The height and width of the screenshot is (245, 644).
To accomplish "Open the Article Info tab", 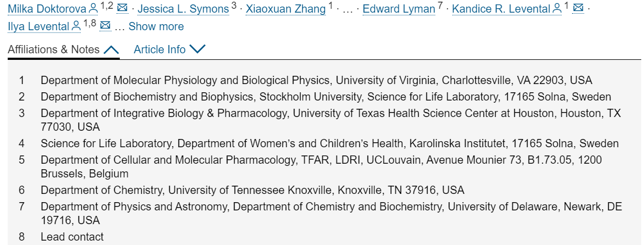I will click(x=170, y=49).
